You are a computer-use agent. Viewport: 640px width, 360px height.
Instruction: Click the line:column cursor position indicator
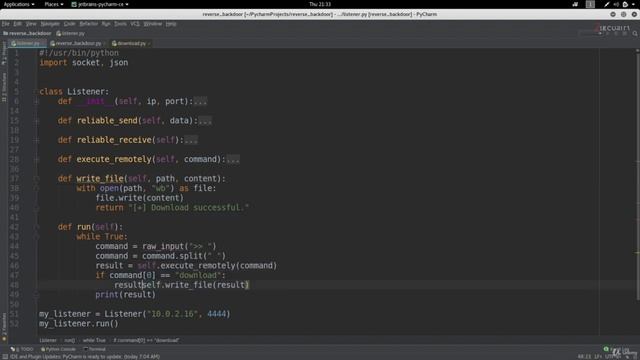pos(584,357)
